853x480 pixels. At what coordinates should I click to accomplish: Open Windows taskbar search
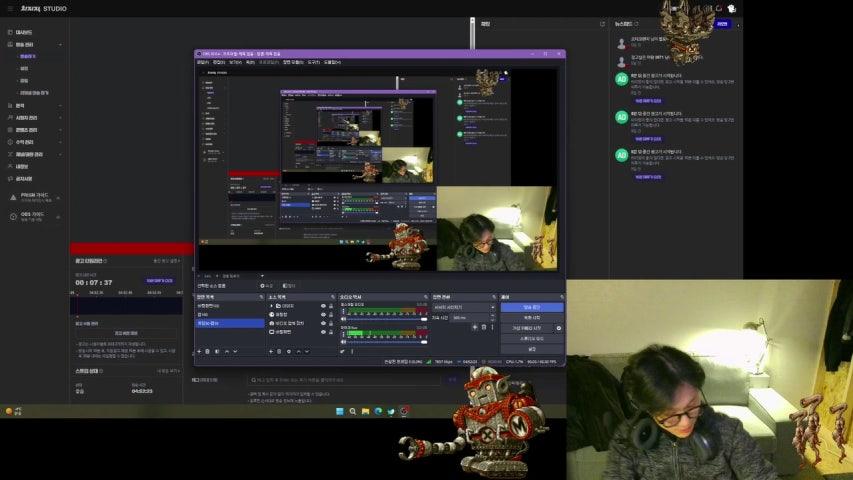click(x=353, y=411)
